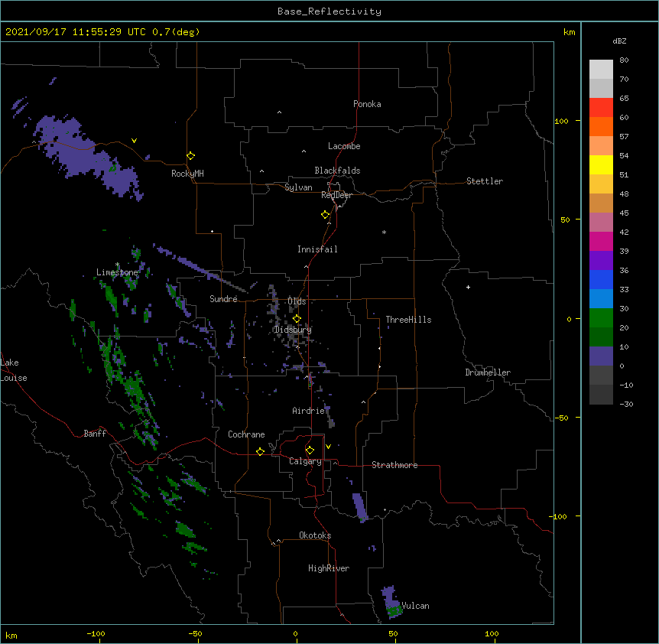Viewport: 659px width, 644px height.
Task: Click the -50 tick on the bottom axis
Action: click(195, 633)
